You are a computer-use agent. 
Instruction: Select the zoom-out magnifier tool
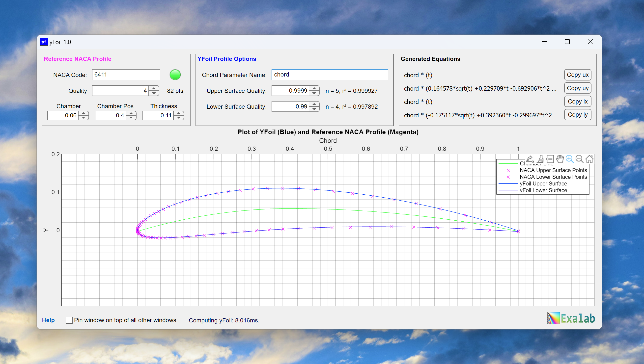click(x=579, y=159)
